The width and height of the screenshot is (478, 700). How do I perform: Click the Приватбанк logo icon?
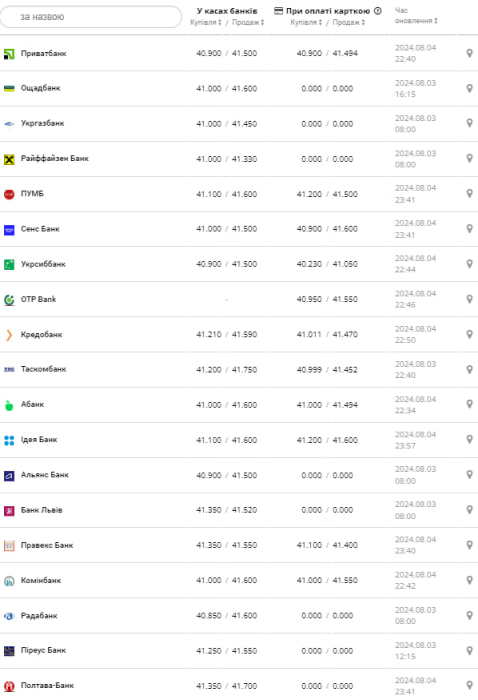tap(9, 54)
